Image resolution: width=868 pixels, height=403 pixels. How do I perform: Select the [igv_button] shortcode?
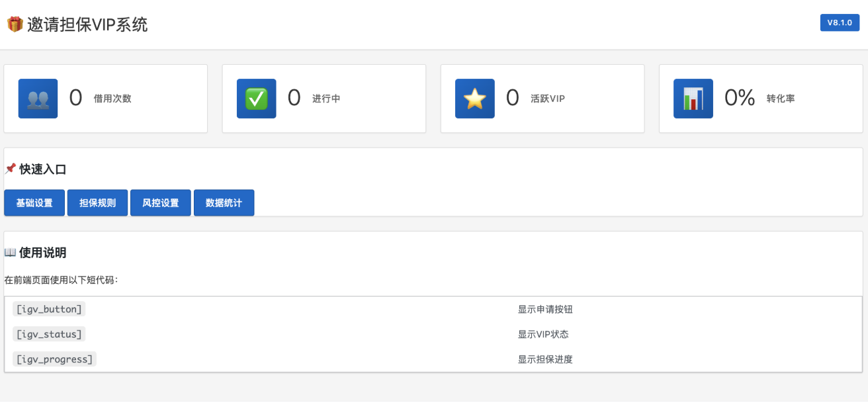[49, 309]
